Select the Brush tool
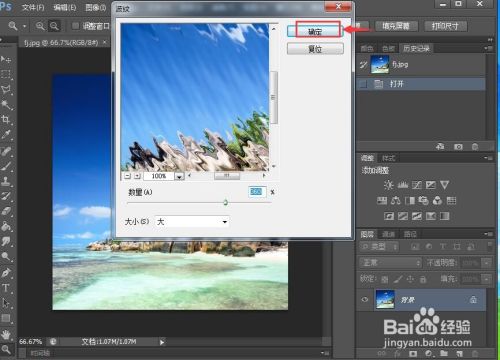Screen dimensions: 500x360 (x=6, y=166)
